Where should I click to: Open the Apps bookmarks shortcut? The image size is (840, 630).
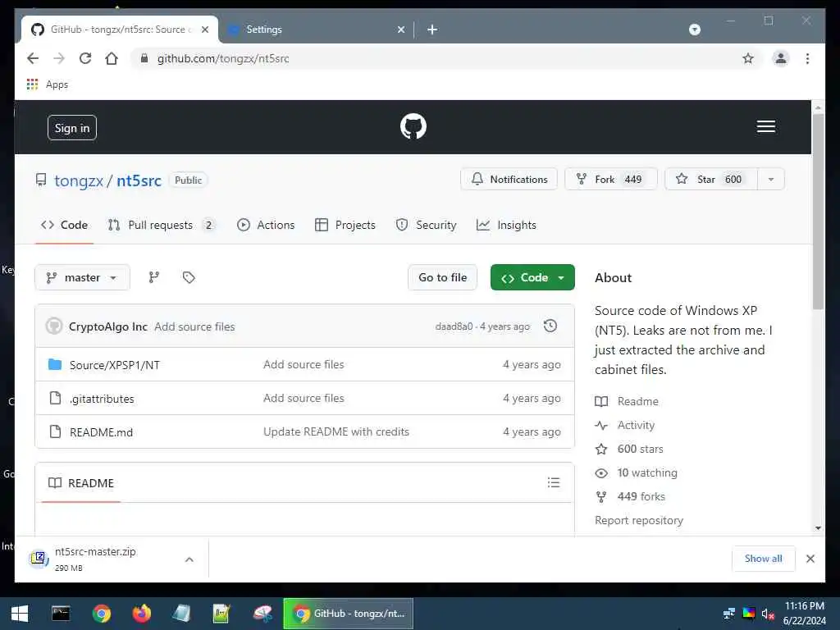click(47, 84)
